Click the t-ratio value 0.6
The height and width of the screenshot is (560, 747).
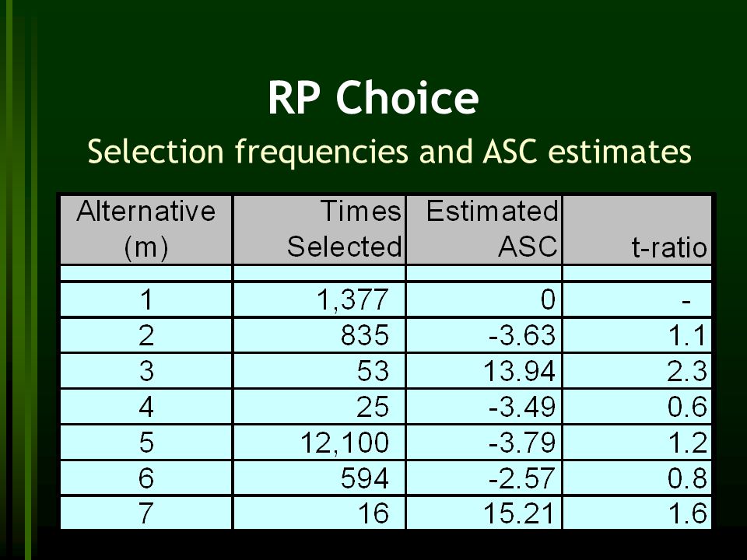[637, 407]
